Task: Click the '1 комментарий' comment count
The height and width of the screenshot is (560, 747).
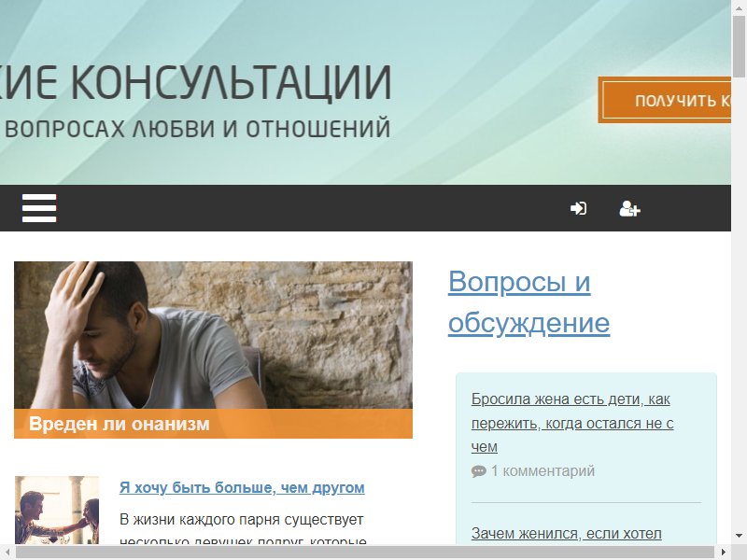Action: [543, 471]
